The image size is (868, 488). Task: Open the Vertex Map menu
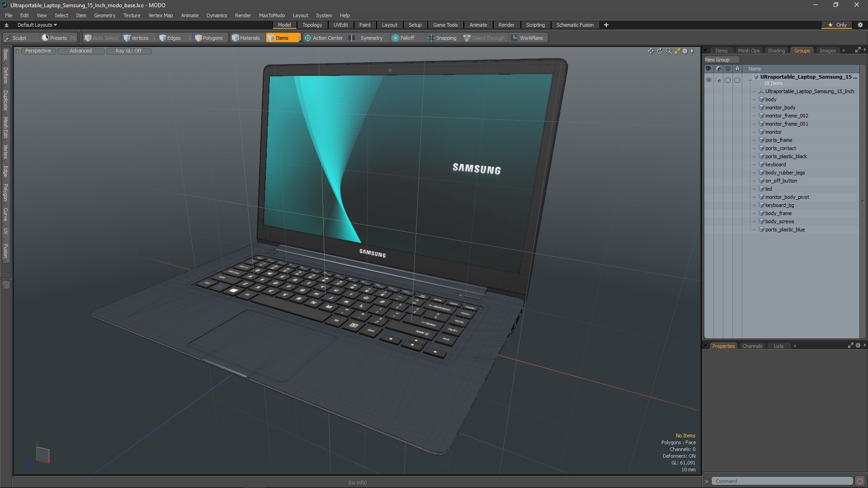click(160, 15)
